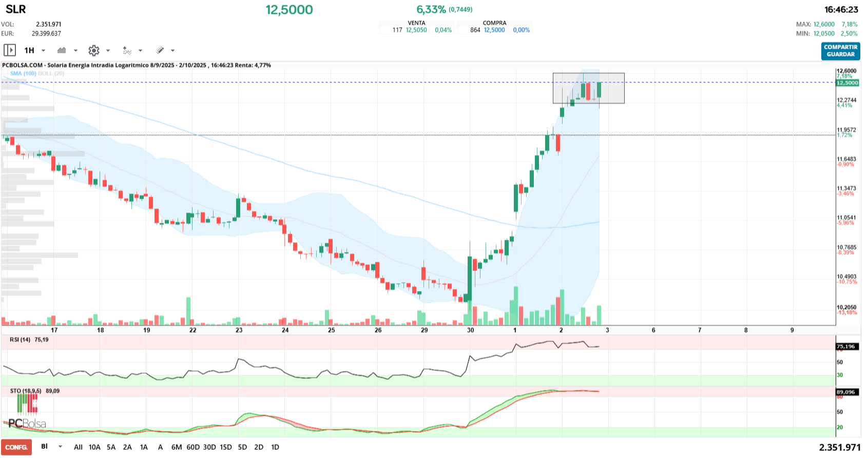Toggle the RSI (14) indicator label
This screenshot has width=868, height=458.
pos(20,340)
